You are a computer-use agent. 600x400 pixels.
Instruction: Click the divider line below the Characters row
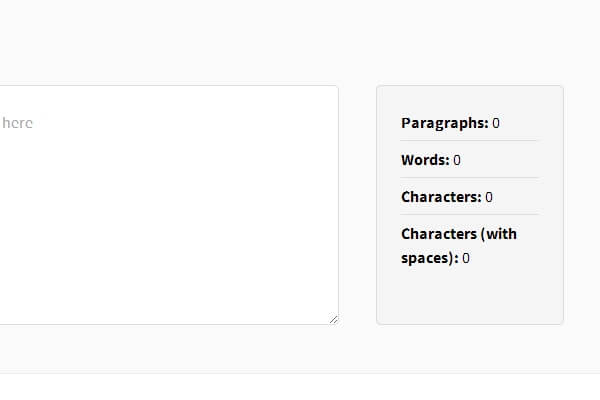[469, 215]
